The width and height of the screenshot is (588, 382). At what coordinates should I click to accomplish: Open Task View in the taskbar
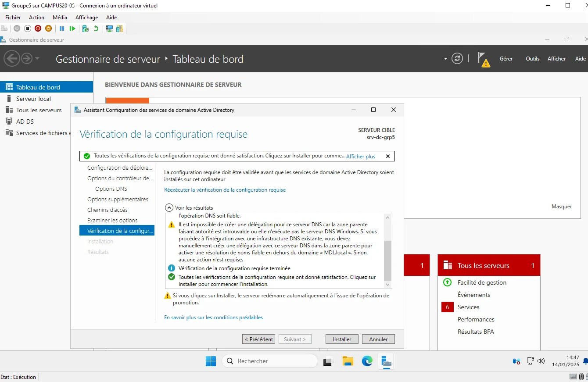coord(328,361)
